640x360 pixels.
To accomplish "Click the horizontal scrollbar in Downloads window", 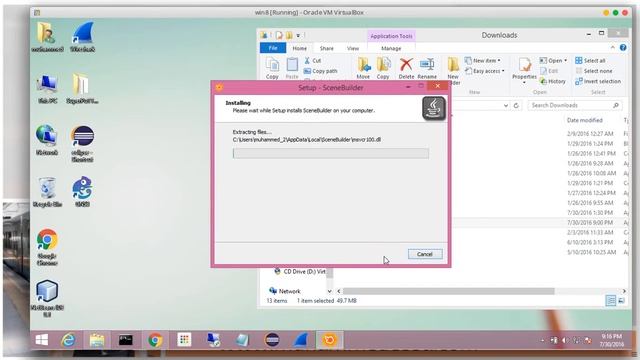I will (448, 291).
